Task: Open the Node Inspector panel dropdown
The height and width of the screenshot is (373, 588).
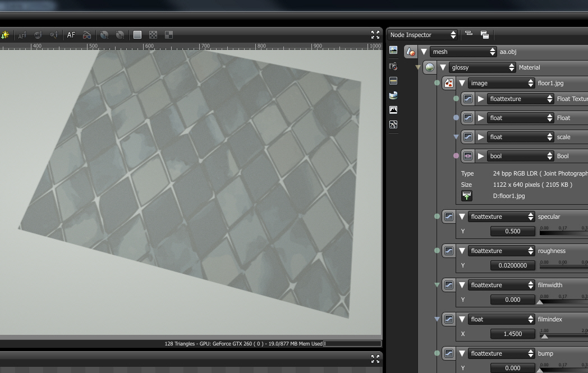Action: point(422,35)
